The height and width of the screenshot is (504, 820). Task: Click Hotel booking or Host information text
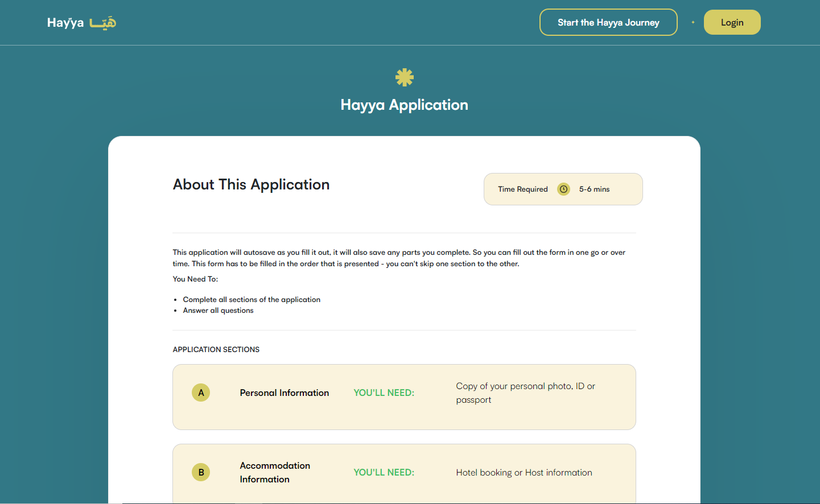pos(524,472)
